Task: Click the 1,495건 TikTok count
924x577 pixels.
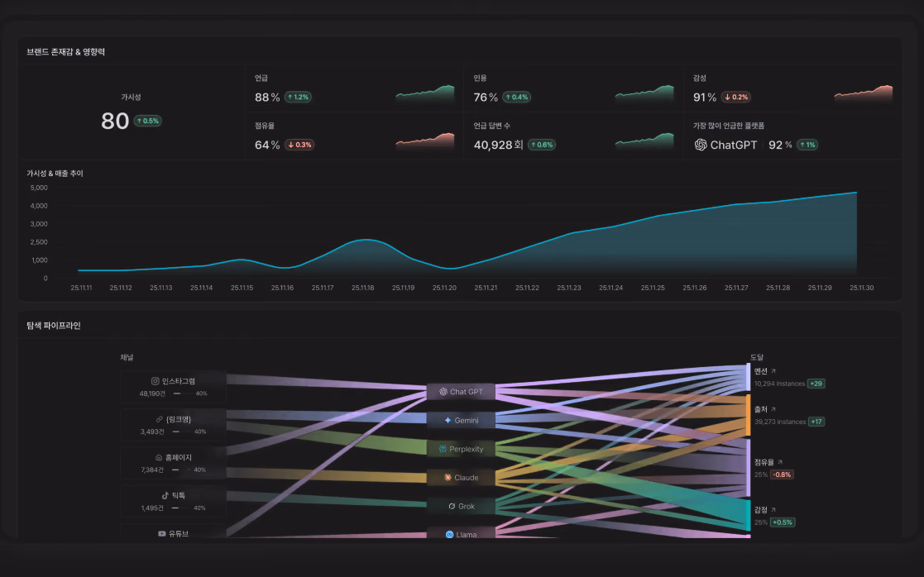Action: point(153,508)
